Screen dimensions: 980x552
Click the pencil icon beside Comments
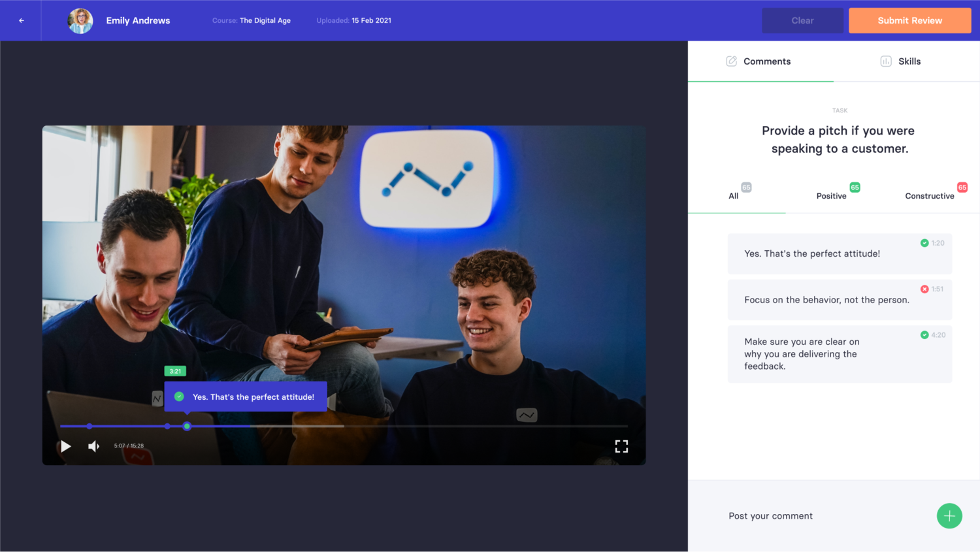(x=731, y=61)
